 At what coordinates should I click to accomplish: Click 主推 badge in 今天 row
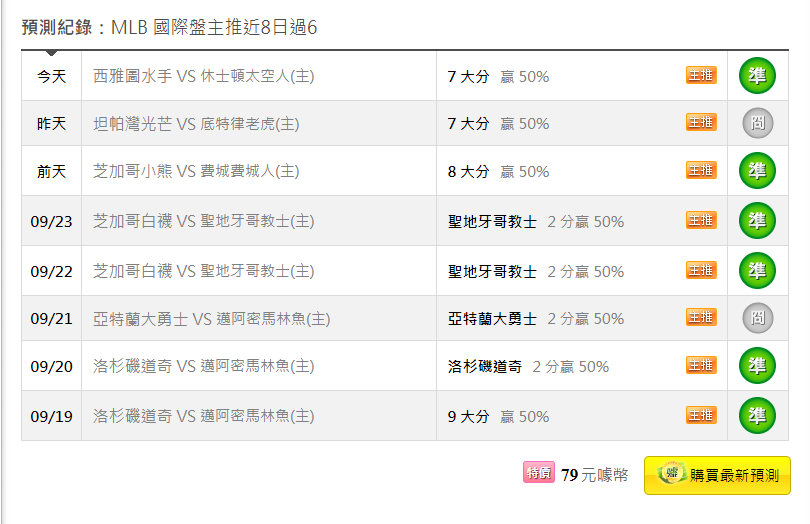pos(701,75)
